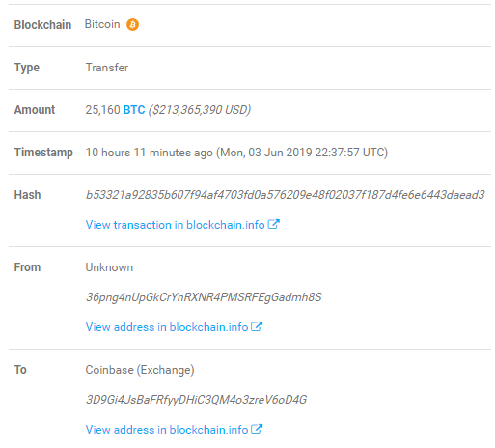
Task: Click external-link icon under To address
Action: pyautogui.click(x=257, y=429)
